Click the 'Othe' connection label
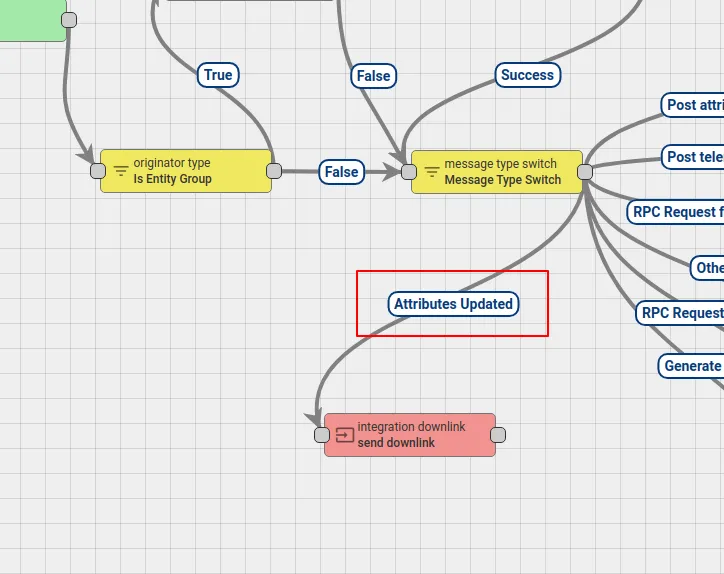 pos(707,268)
